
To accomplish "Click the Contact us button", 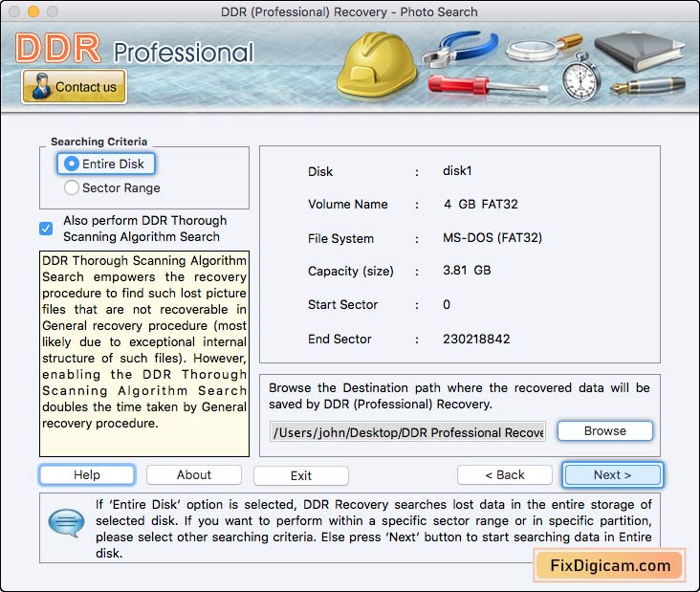I will click(x=74, y=87).
